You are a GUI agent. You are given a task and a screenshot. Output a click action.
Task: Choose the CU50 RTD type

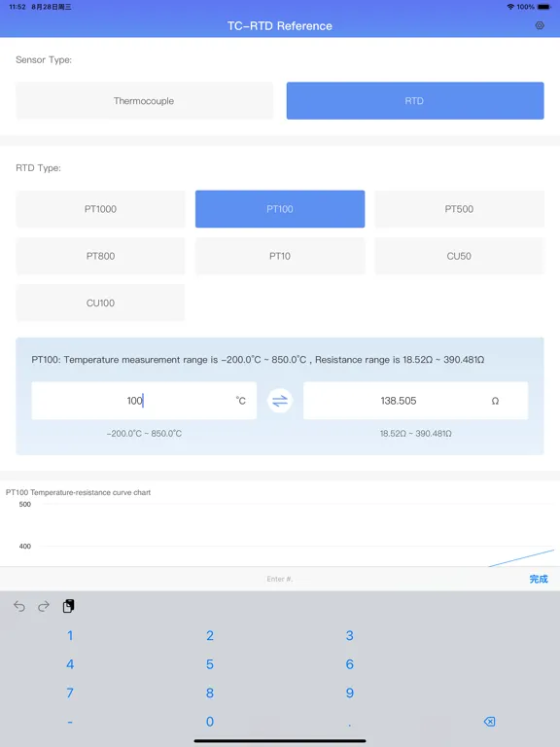[459, 256]
